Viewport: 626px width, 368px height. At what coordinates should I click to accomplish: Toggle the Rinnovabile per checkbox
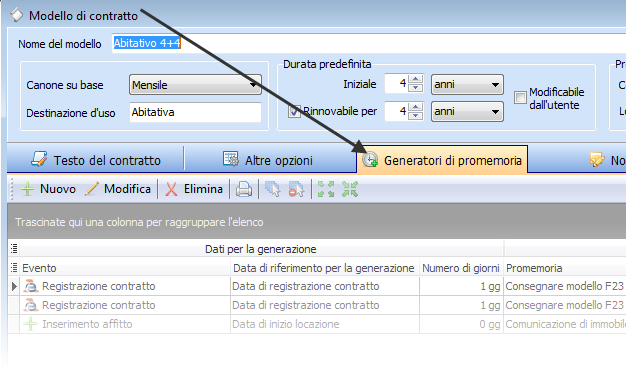click(294, 111)
